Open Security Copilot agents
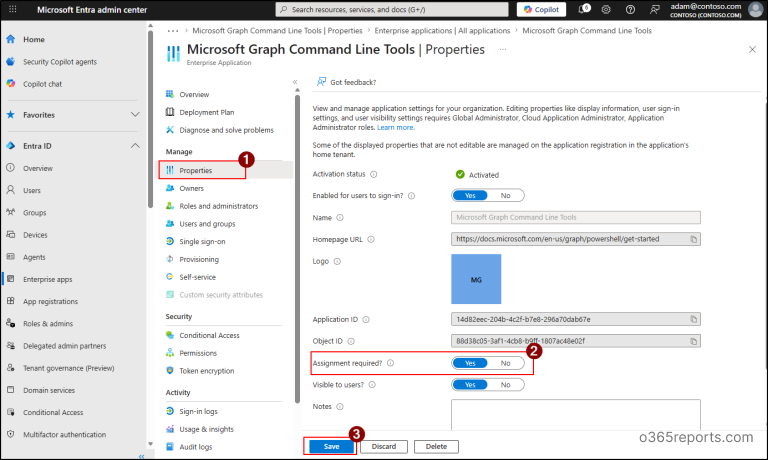Screen dimensions: 768x460 (x=60, y=62)
